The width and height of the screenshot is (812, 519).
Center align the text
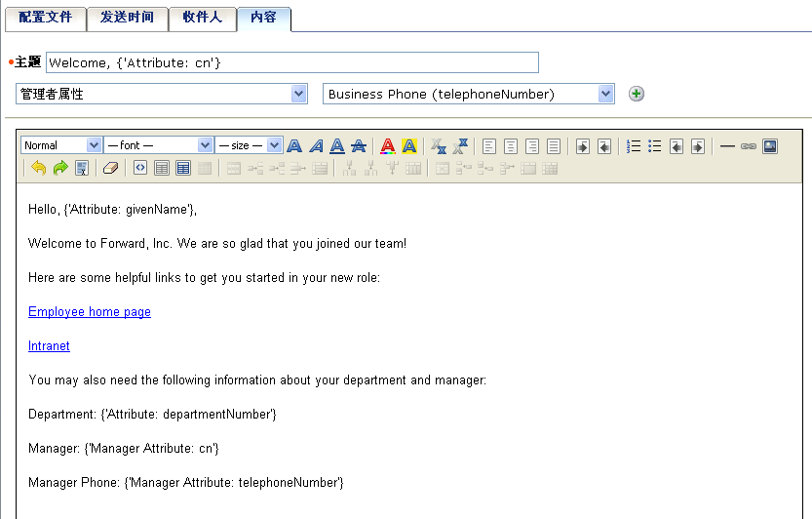click(x=511, y=146)
